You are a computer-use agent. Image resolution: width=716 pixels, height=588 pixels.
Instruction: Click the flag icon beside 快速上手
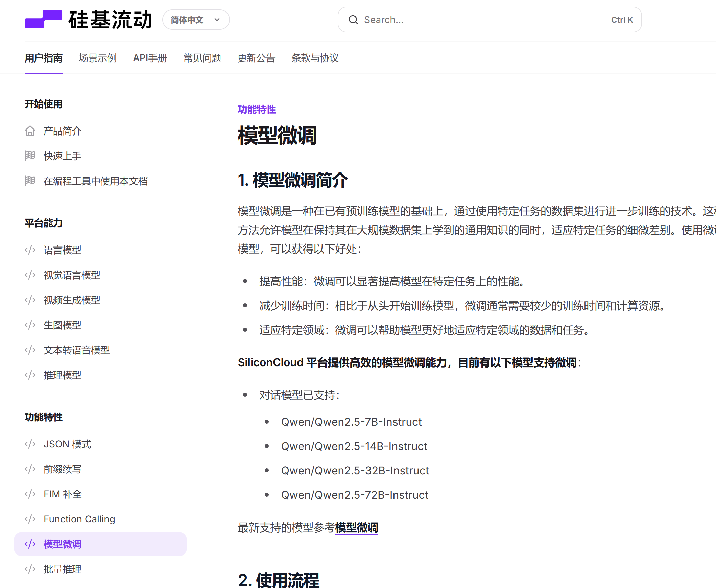[30, 156]
